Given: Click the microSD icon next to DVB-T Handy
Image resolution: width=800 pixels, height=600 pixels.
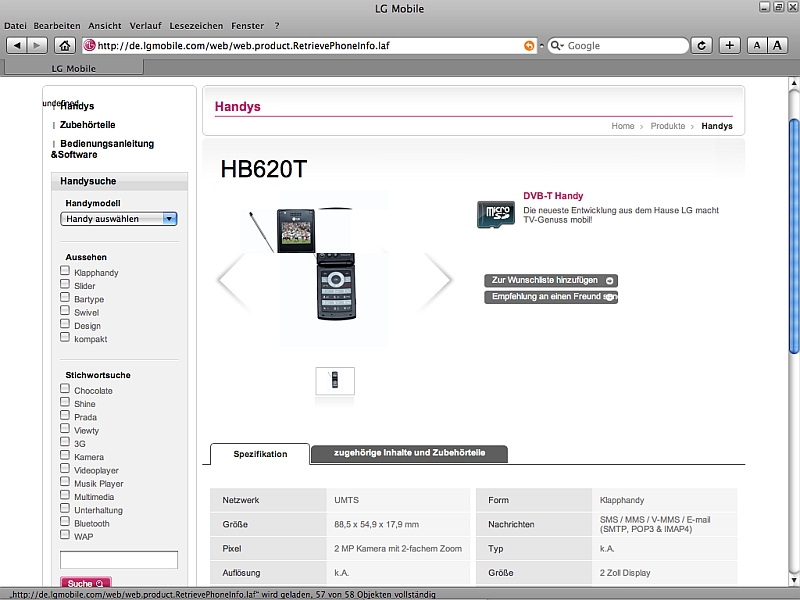Looking at the screenshot, I should [x=495, y=214].
